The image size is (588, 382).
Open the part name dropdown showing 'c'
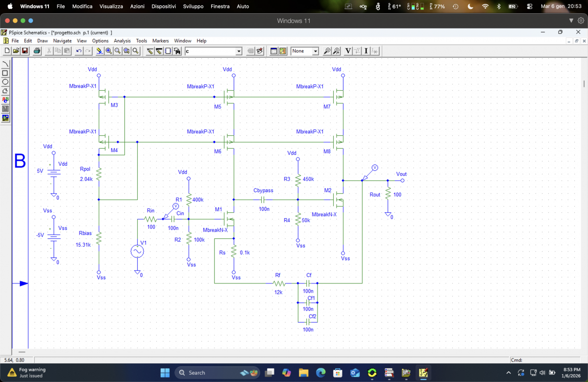tap(239, 51)
